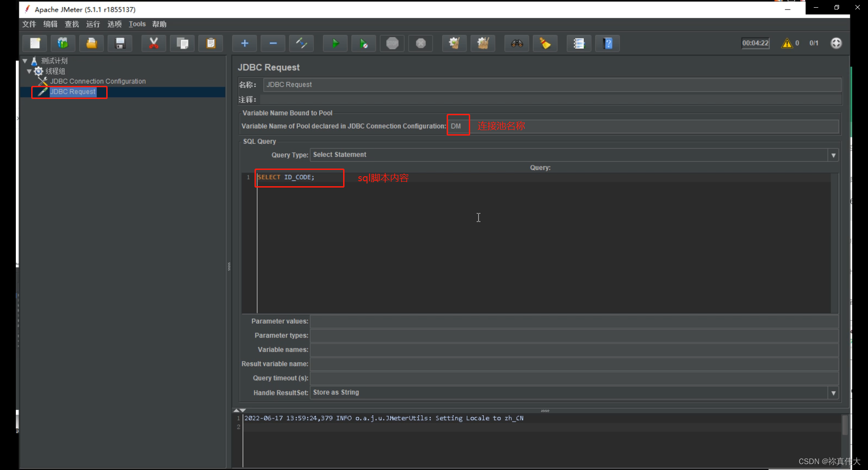Click the blue plus Expand all icon
The height and width of the screenshot is (470, 868).
(245, 43)
